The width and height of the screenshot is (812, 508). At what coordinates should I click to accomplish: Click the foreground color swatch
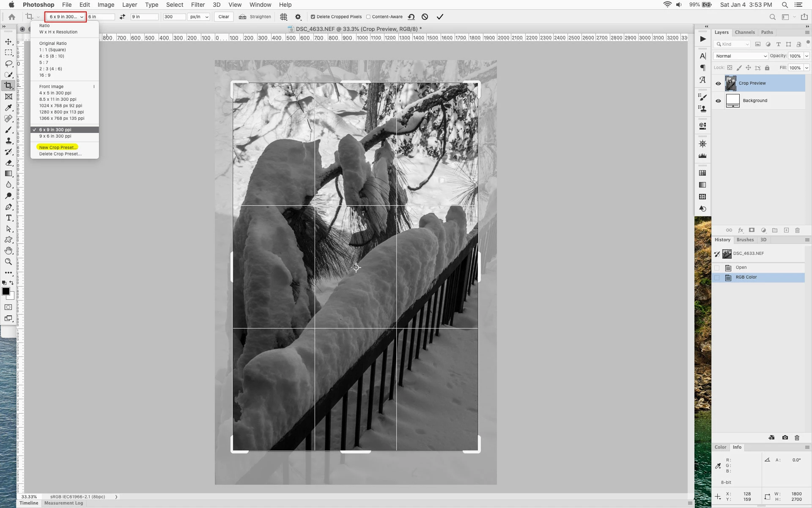point(6,291)
